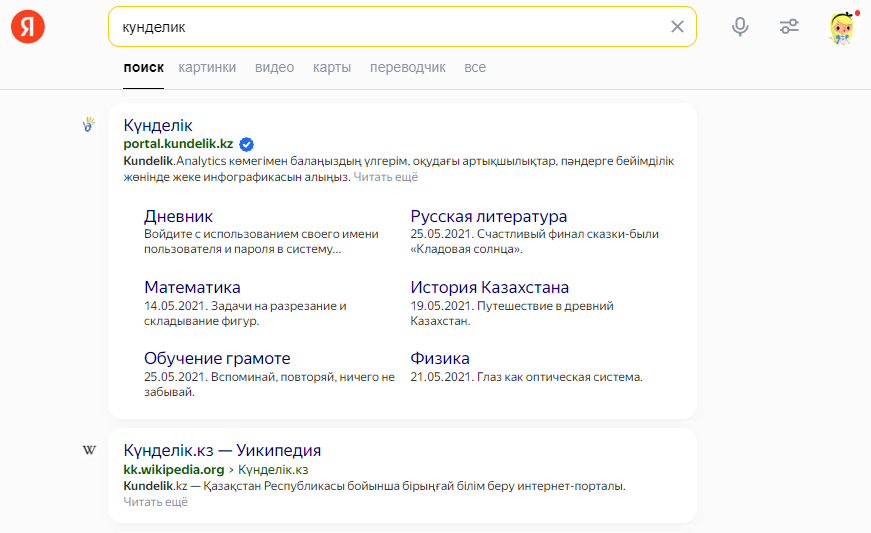871x533 pixels.
Task: Expand Читать ещё under Wikipedia result
Action: 155,502
